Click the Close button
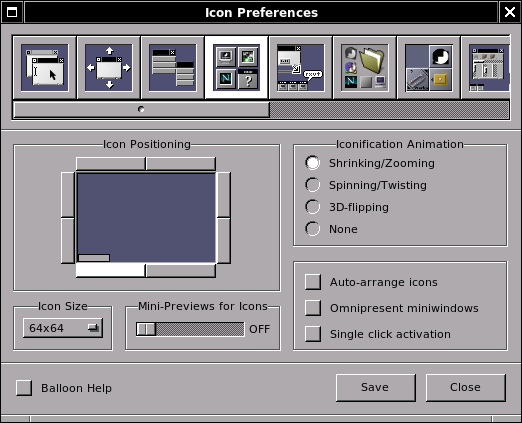This screenshot has width=522, height=423. tap(466, 387)
